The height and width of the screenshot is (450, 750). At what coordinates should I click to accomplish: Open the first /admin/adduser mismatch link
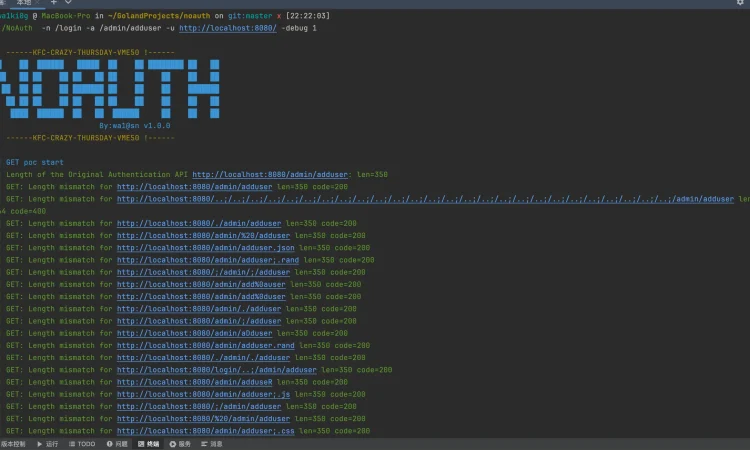click(195, 187)
